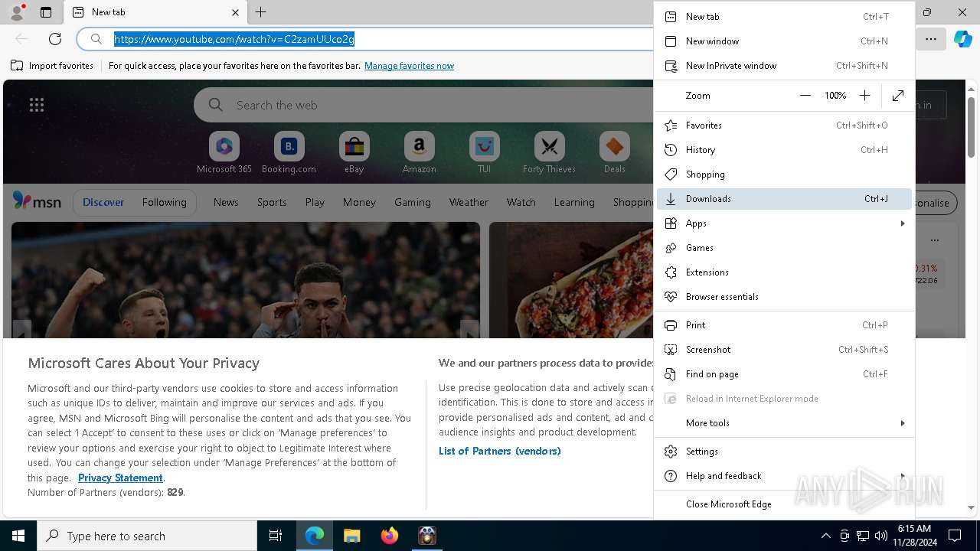
Task: Open the MSN app launcher grid icon
Action: tap(37, 105)
